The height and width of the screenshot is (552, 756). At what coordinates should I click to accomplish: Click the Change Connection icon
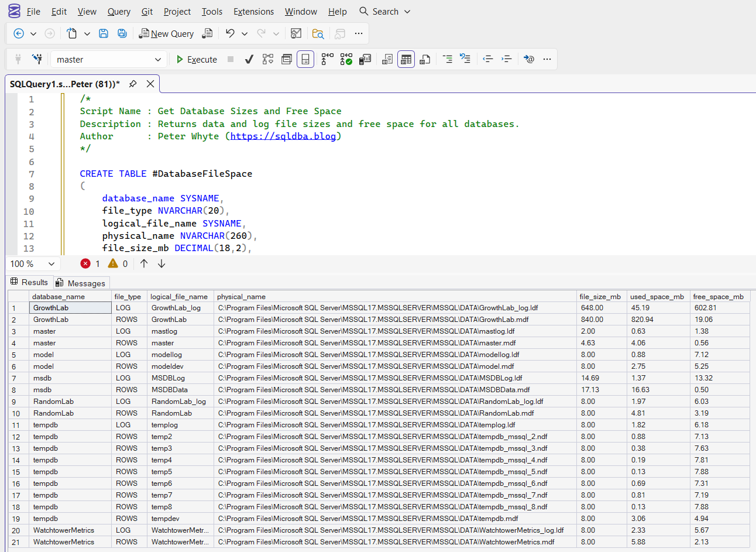point(37,59)
